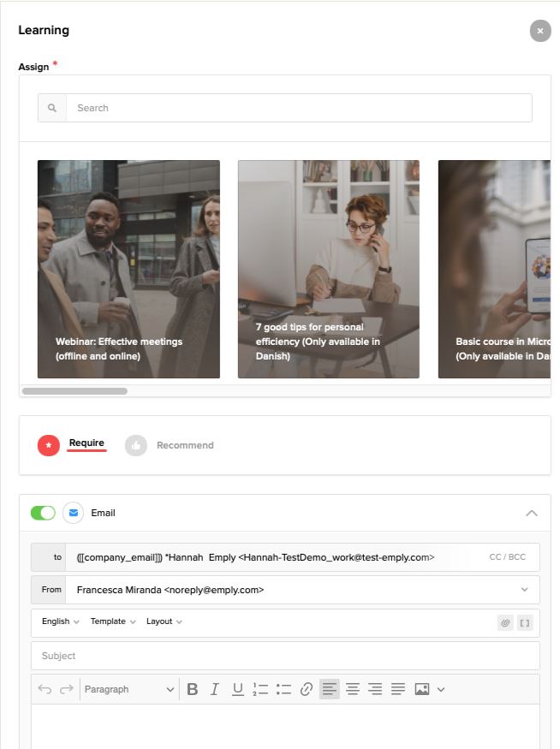Insert a bulleted list
This screenshot has width=560, height=749.
pyautogui.click(x=283, y=689)
